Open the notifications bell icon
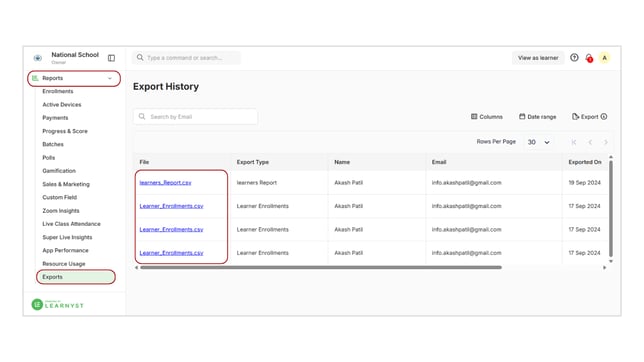This screenshot has width=644, height=362. click(589, 58)
